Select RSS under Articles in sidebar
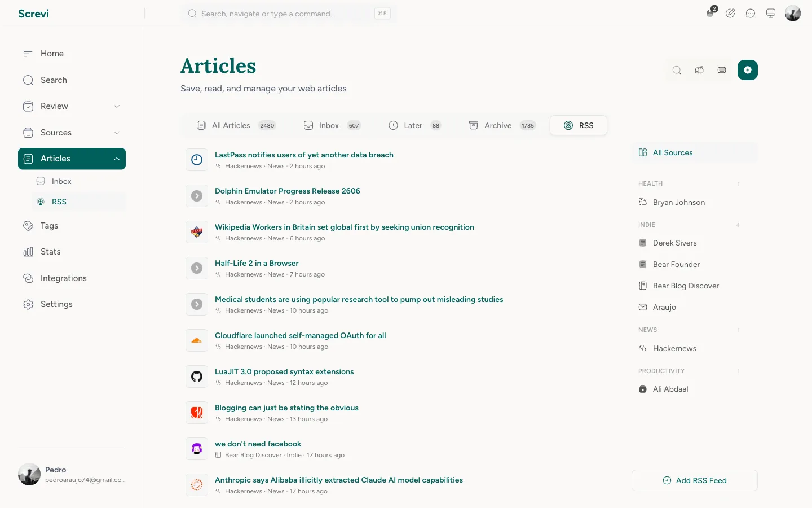This screenshot has width=812, height=508. pos(78,202)
